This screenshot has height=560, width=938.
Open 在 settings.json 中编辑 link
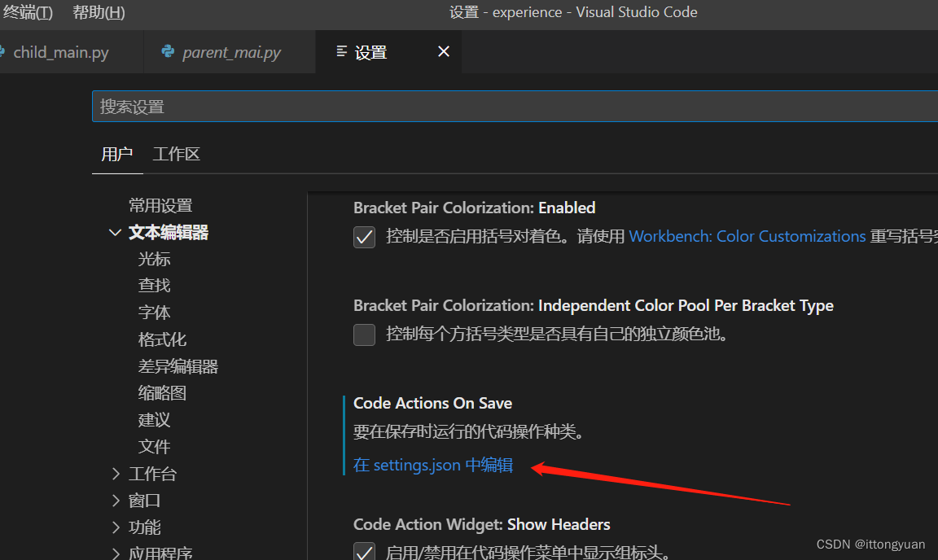[x=433, y=466]
